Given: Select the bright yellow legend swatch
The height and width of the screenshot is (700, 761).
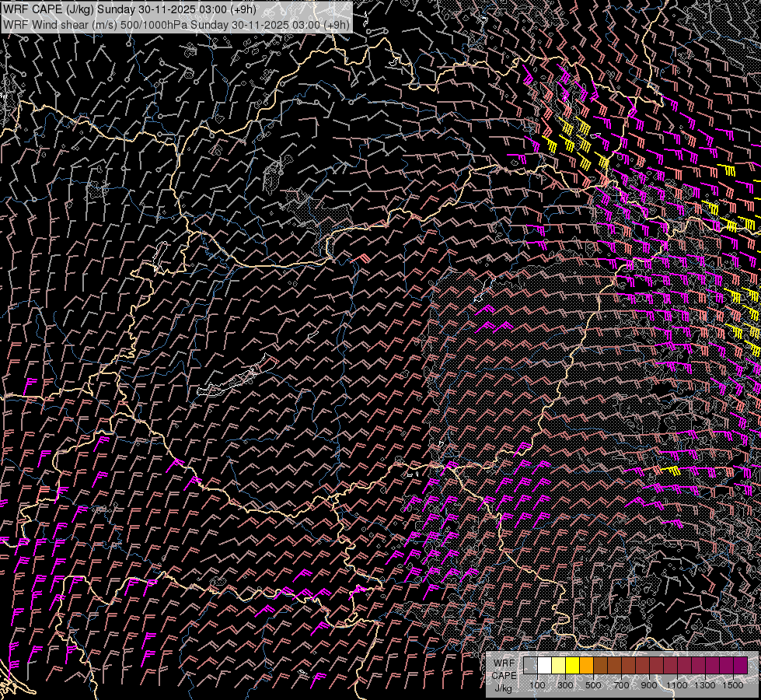Looking at the screenshot, I should point(573,666).
